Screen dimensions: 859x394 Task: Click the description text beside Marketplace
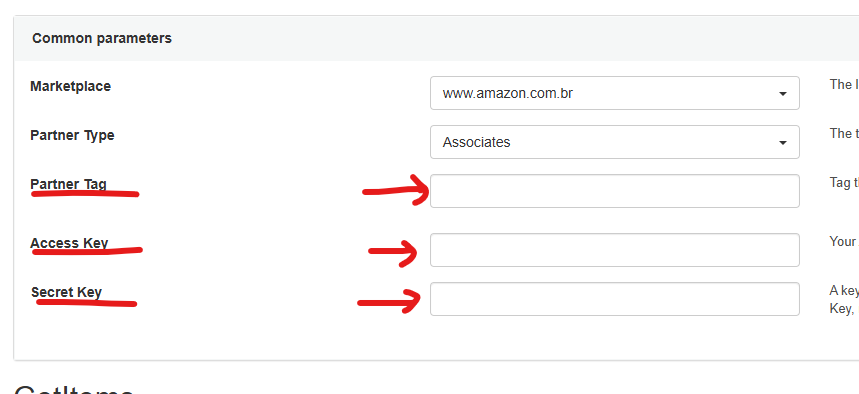tap(844, 84)
